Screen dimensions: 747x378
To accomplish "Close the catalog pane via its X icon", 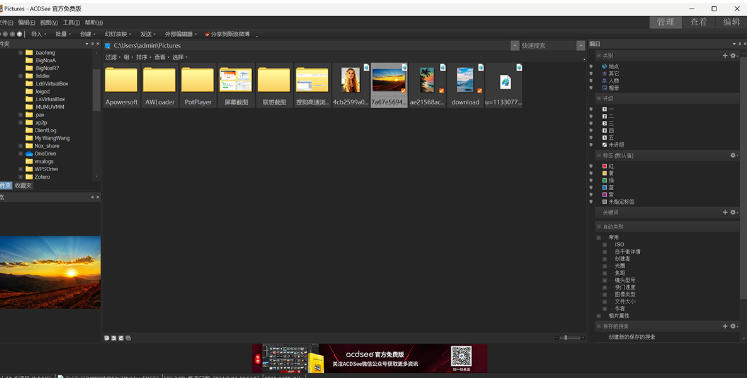I will point(745,44).
